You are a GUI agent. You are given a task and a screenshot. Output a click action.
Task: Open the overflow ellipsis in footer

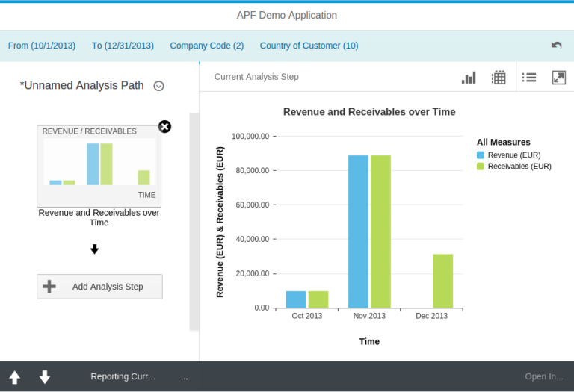pyautogui.click(x=184, y=377)
